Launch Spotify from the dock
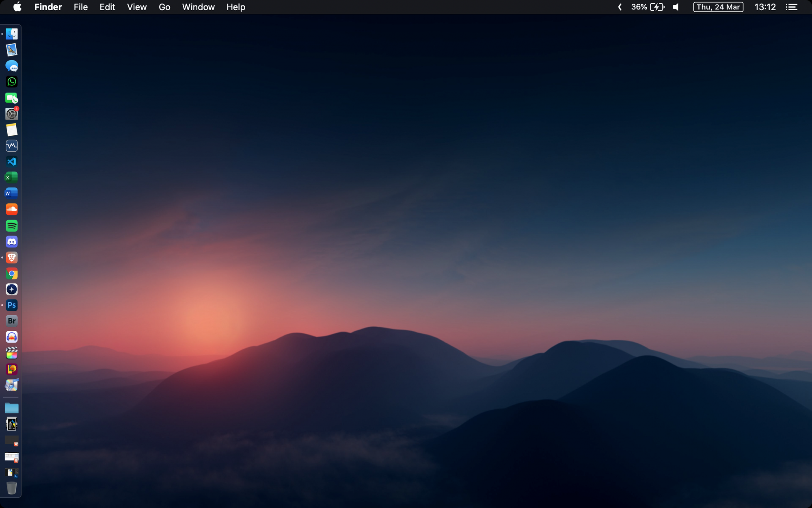This screenshot has width=812, height=508. click(12, 226)
